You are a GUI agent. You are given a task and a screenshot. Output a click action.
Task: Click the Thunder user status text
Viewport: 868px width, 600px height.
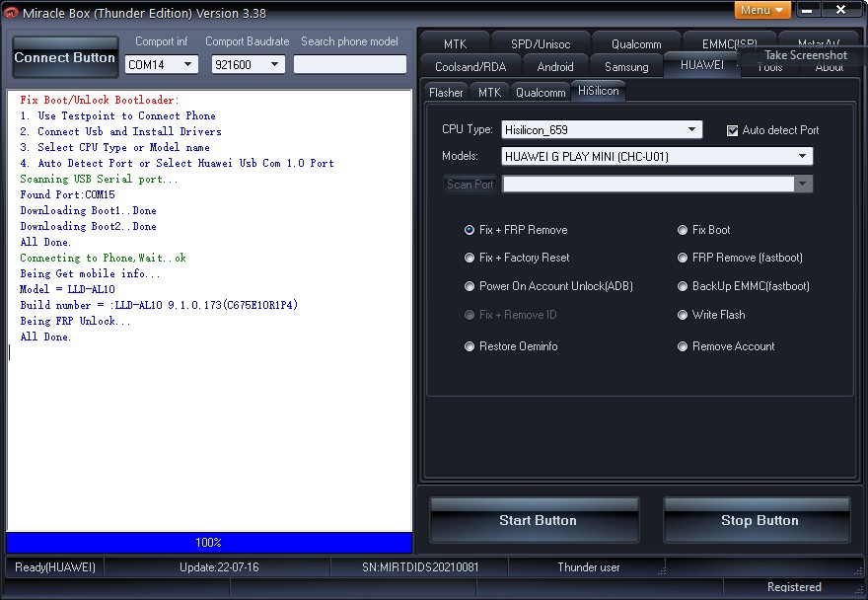(x=589, y=567)
